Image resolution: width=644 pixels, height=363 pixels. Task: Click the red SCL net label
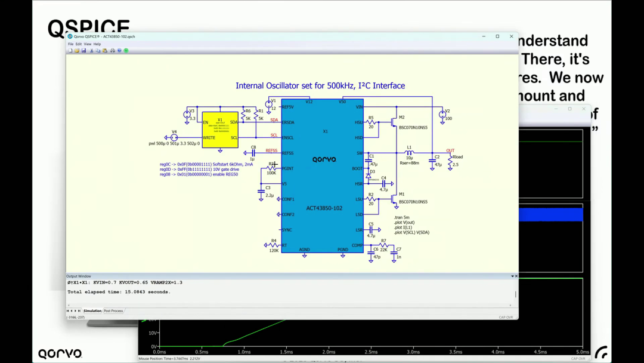pyautogui.click(x=274, y=136)
